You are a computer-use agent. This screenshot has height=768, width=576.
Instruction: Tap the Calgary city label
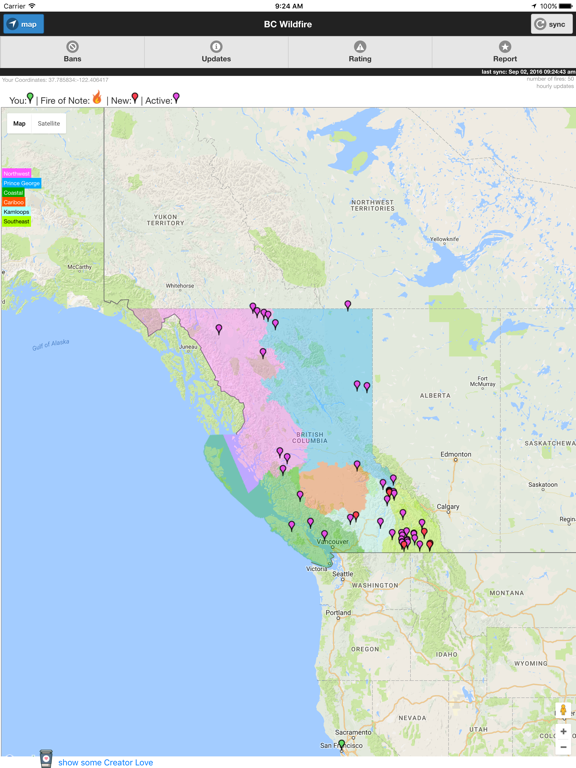pos(448,506)
